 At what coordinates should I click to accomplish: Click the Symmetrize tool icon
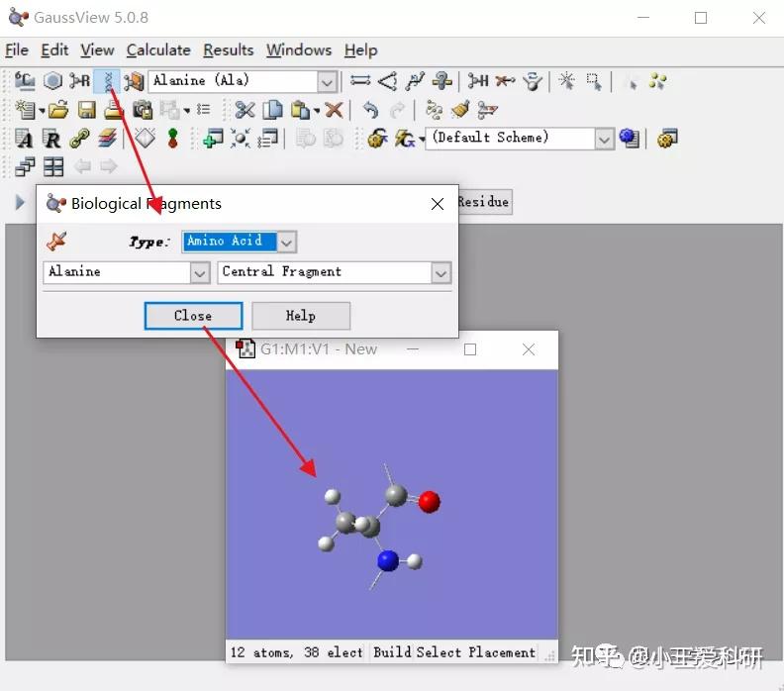(x=487, y=110)
